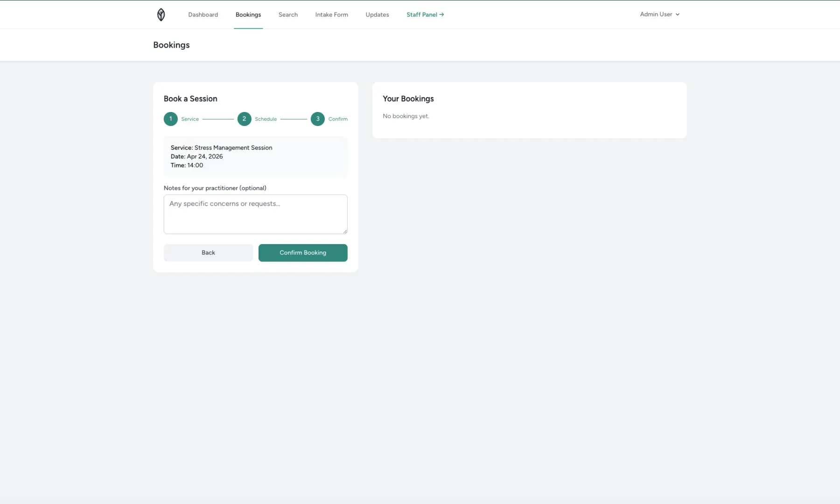The height and width of the screenshot is (504, 840).
Task: Click the chevron next to Admin User
Action: click(x=678, y=14)
